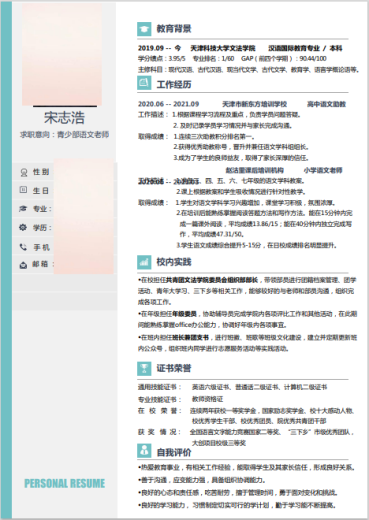
Task: Click the phone icon next to 手机
Action: tap(23, 247)
